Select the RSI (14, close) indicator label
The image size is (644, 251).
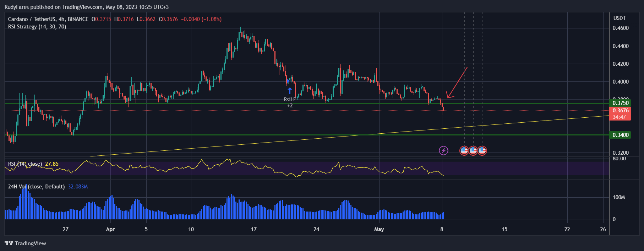25,164
